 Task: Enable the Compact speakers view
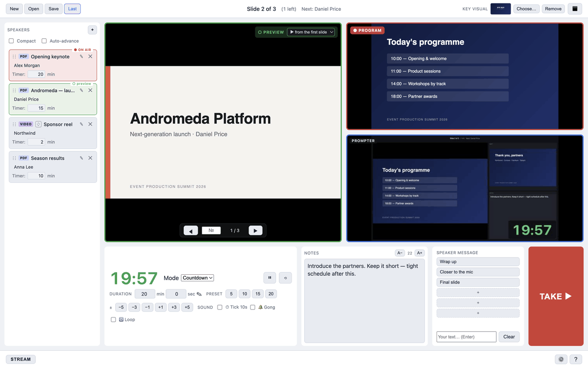(x=11, y=41)
